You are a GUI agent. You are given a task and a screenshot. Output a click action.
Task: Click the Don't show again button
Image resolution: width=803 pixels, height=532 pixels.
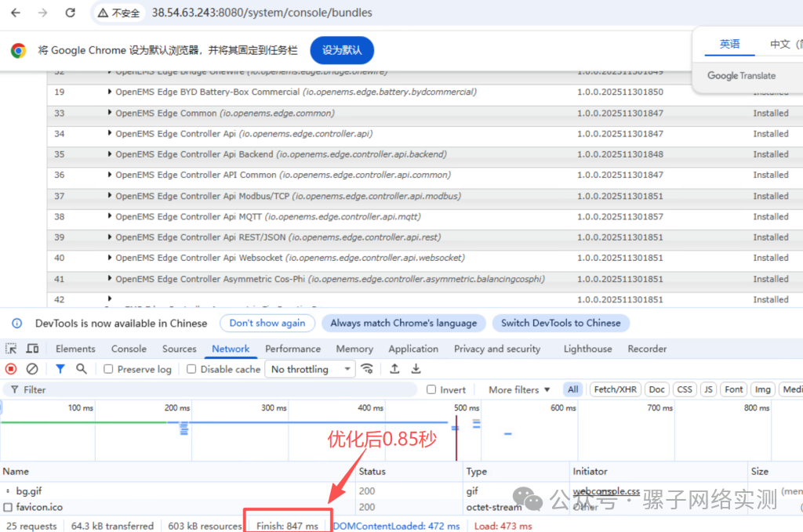coord(267,323)
